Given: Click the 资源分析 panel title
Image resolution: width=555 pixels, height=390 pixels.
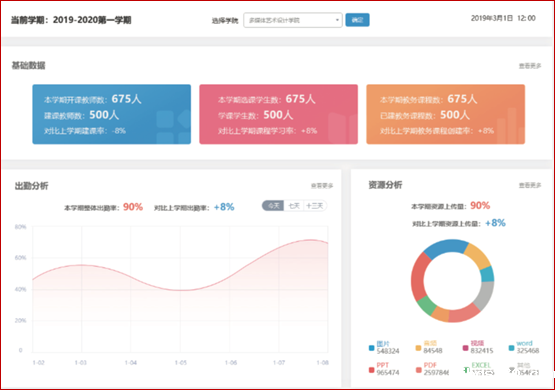Looking at the screenshot, I should (x=385, y=185).
